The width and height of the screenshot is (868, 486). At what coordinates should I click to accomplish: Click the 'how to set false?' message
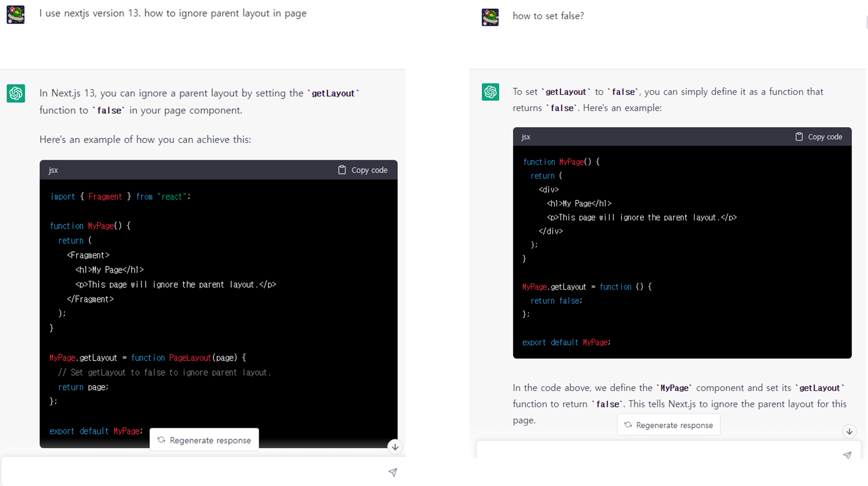pos(548,16)
